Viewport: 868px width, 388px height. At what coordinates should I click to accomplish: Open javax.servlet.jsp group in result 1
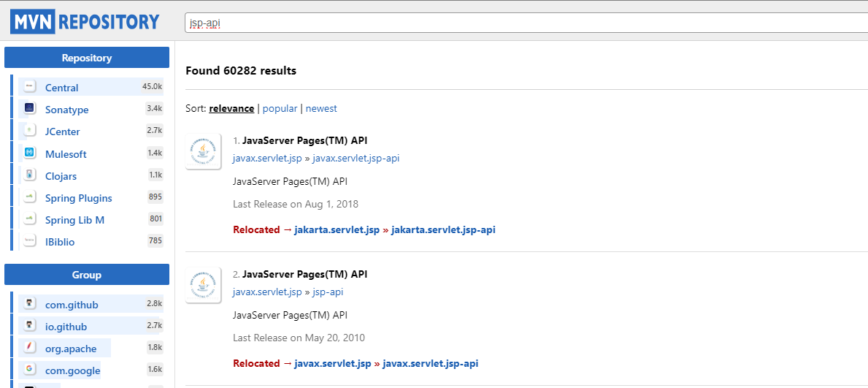coord(267,159)
